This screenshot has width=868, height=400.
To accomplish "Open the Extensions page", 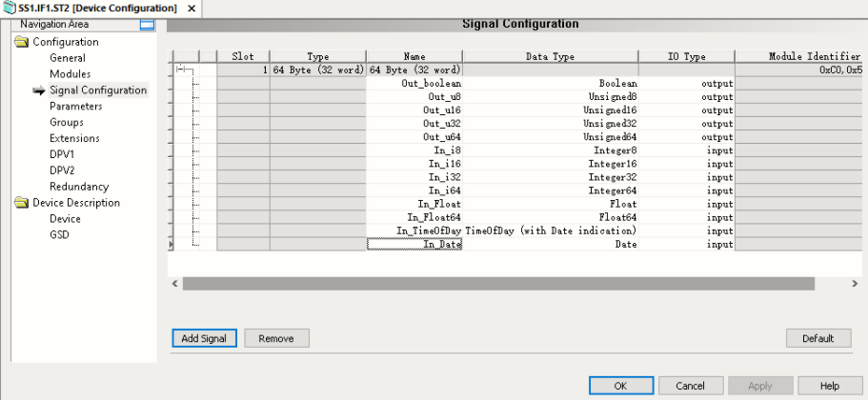I will (x=74, y=138).
